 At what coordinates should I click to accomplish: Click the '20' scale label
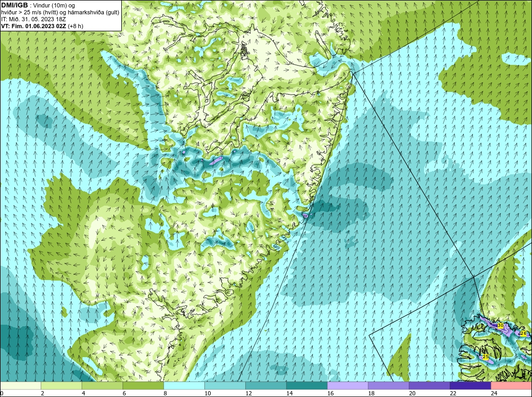[x=412, y=393]
